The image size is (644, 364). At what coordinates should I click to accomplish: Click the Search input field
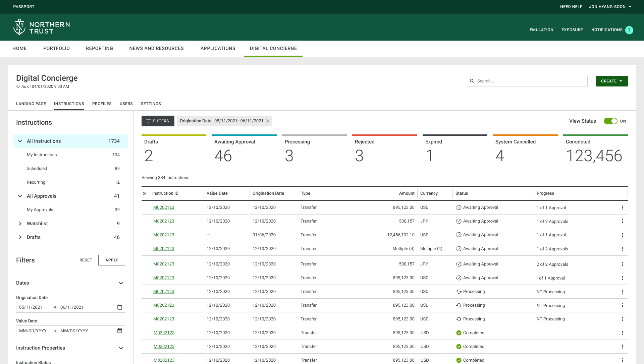click(x=530, y=81)
